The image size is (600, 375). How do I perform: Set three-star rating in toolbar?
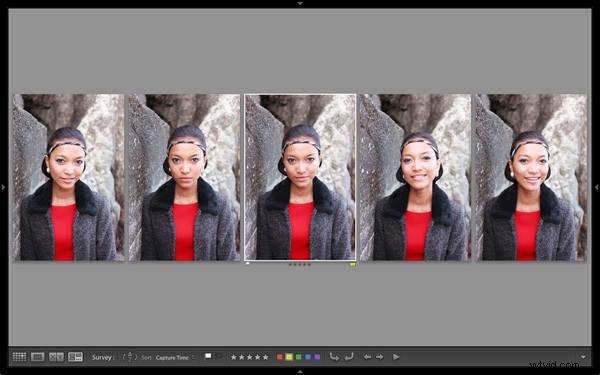point(249,357)
